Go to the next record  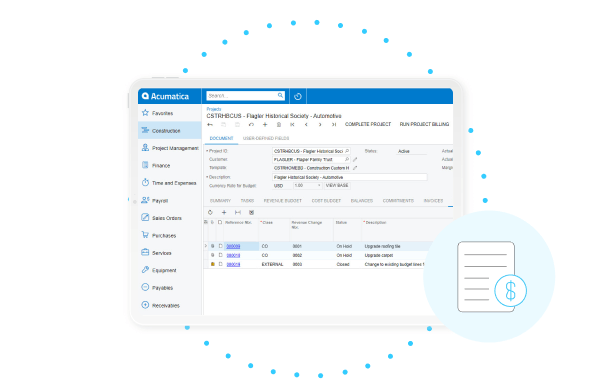pos(320,124)
